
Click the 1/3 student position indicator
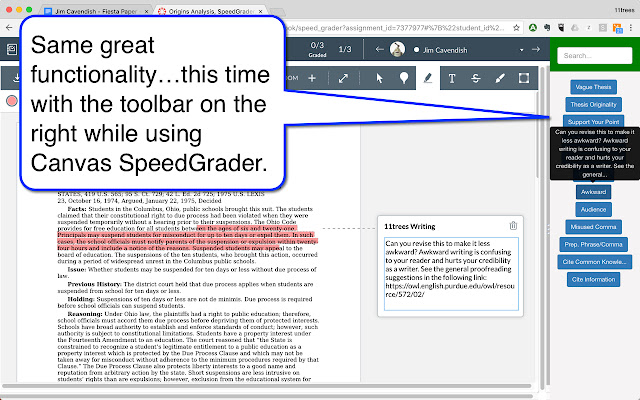click(x=345, y=49)
